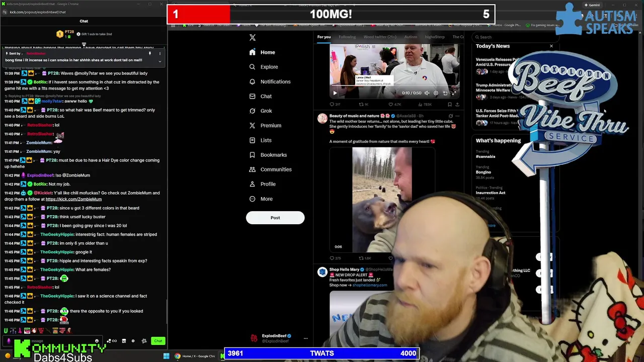Open the emoji picker in chat input
This screenshot has width=644, height=362.
click(97, 341)
